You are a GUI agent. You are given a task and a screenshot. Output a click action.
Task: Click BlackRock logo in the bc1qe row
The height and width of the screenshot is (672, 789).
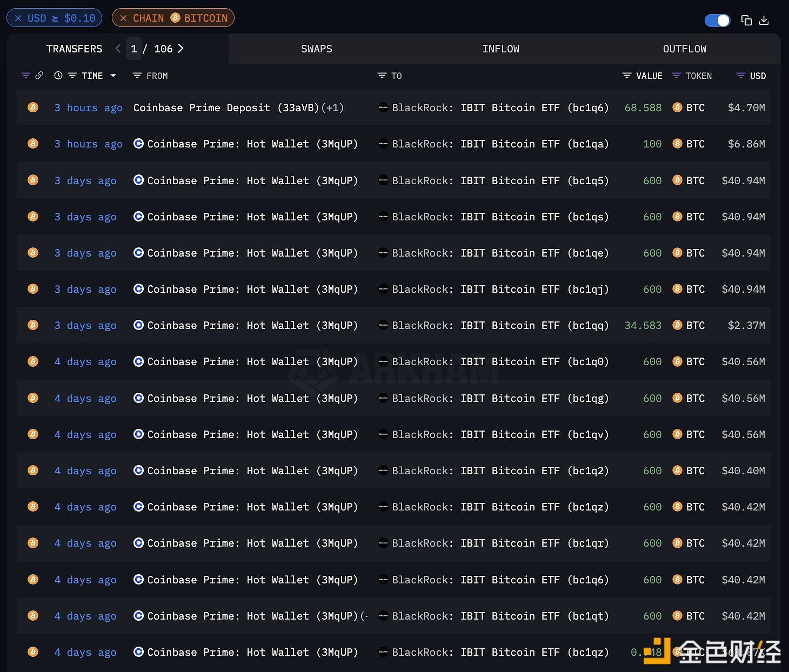point(383,253)
